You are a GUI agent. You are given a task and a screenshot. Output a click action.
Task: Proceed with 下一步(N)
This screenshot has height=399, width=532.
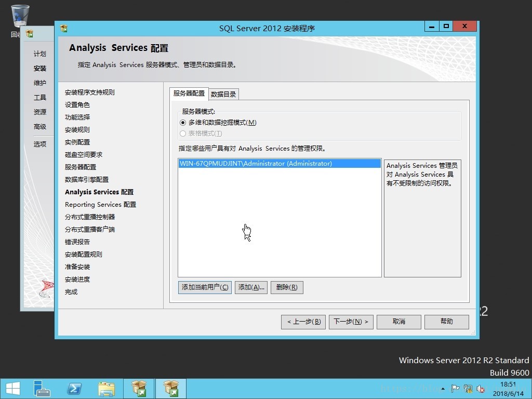351,322
